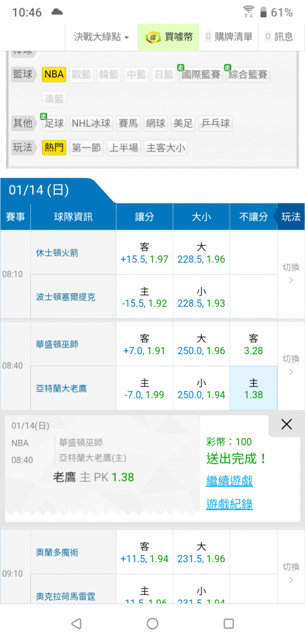This screenshot has height=644, width=305.
Task: Click the 玩法 column header
Action: (x=291, y=216)
